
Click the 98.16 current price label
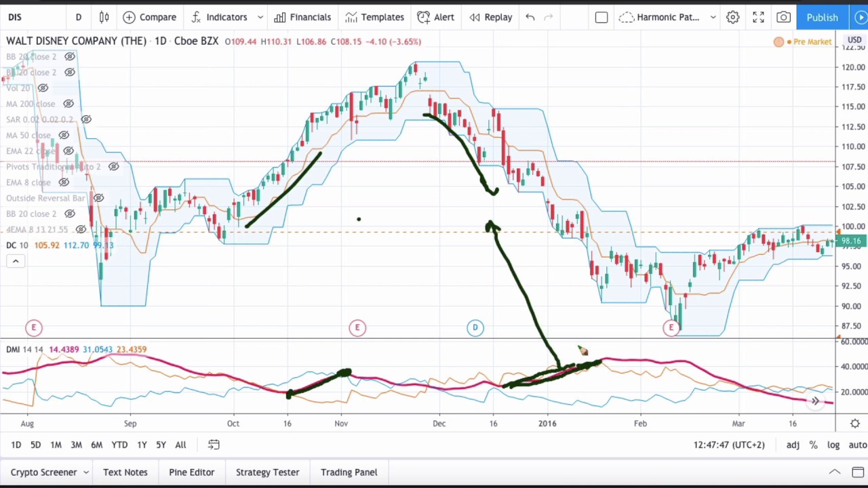(x=850, y=241)
